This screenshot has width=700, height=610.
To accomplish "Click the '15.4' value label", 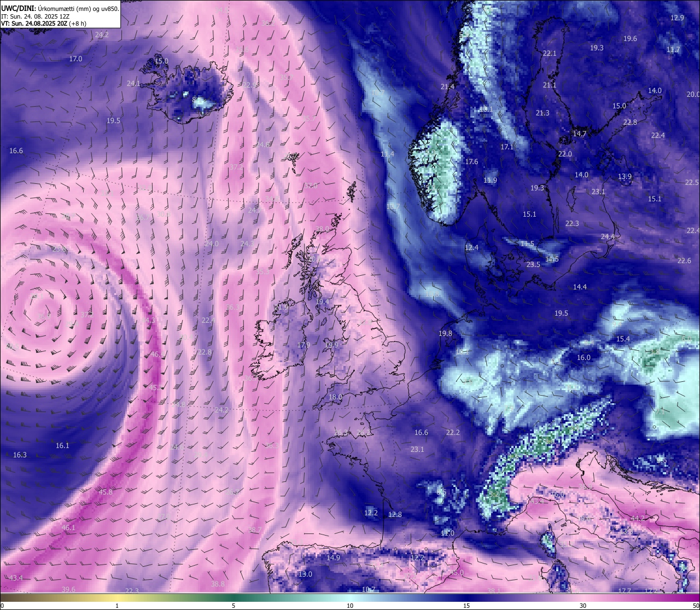I will click(x=623, y=339).
